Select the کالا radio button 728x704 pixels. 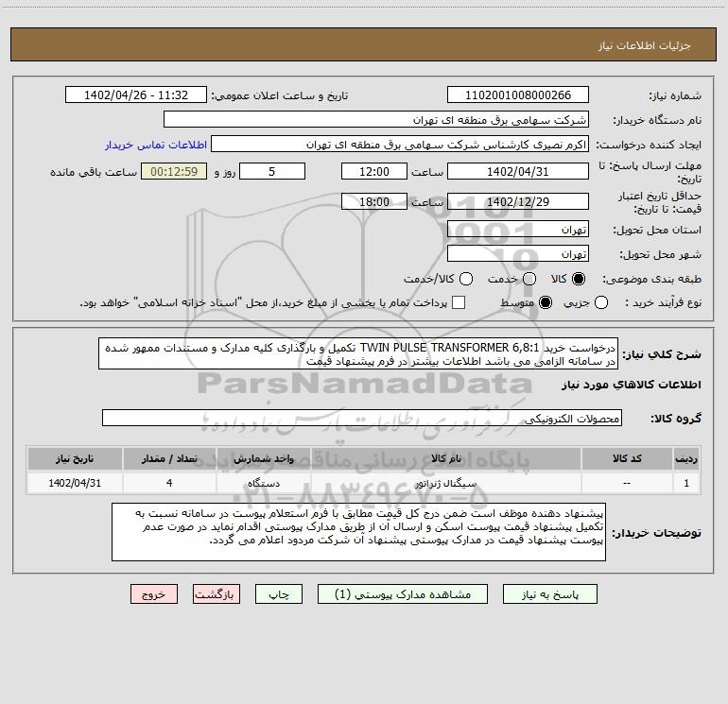click(x=579, y=279)
